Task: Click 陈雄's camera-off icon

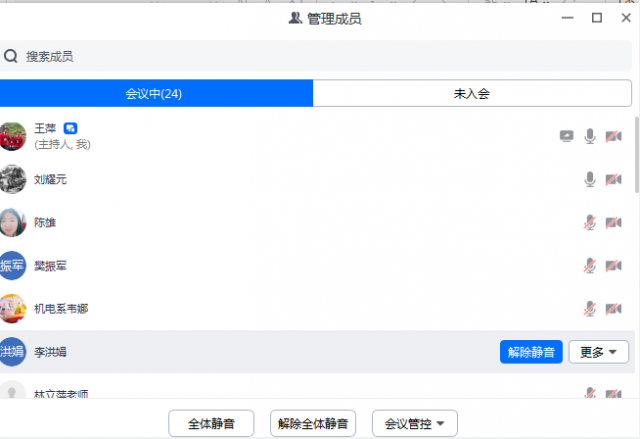Action: coord(614,222)
